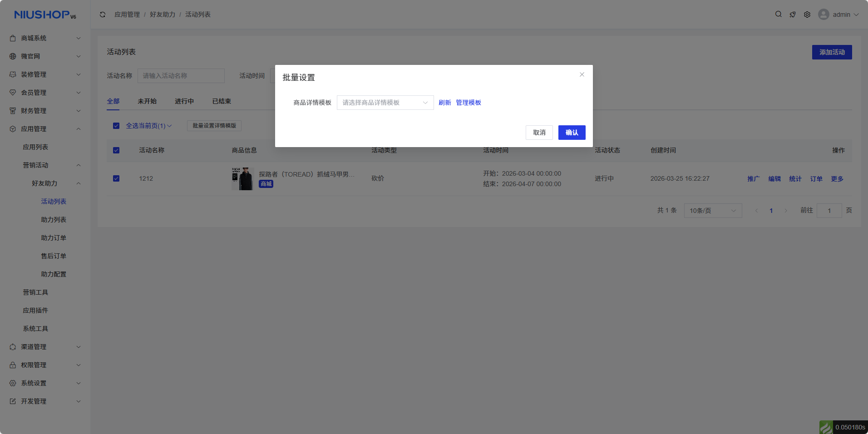Open 助力配置 in sidebar
The width and height of the screenshot is (868, 434).
pyautogui.click(x=54, y=274)
